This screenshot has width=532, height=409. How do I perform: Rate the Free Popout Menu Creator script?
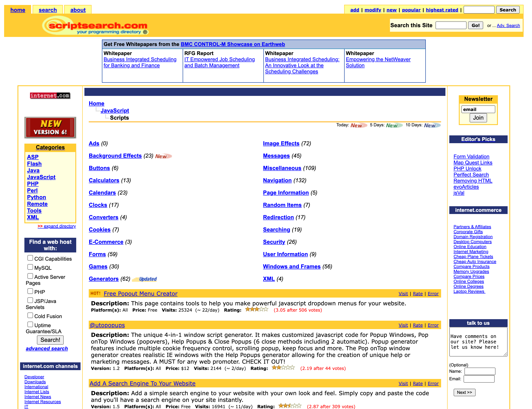pyautogui.click(x=418, y=294)
